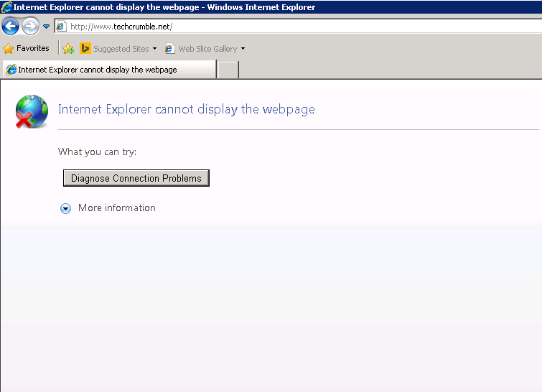This screenshot has width=542, height=392.
Task: Click the IE icon on the current tab
Action: [x=11, y=70]
